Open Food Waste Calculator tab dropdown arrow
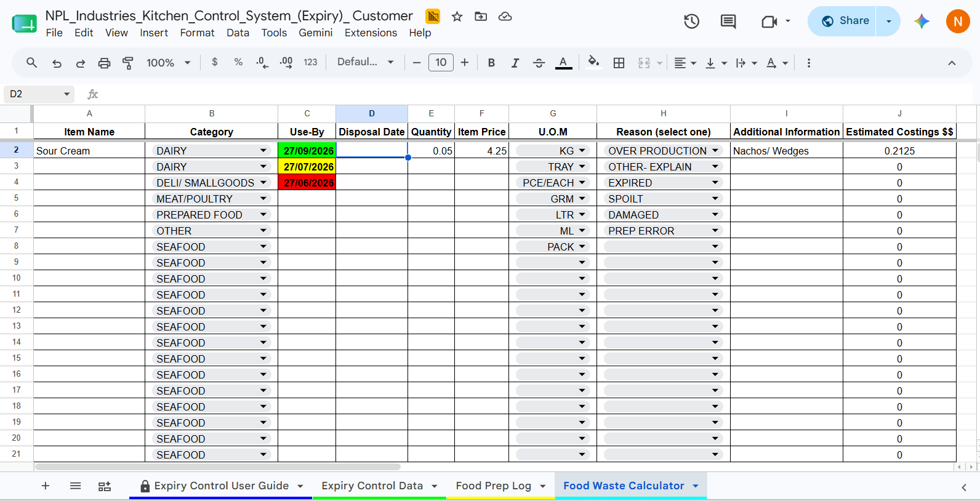Image resolution: width=980 pixels, height=501 pixels. (696, 486)
